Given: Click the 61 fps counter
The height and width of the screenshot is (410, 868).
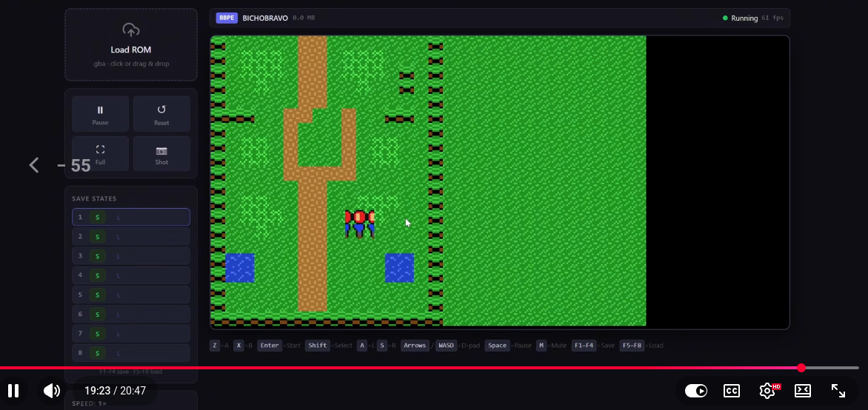Looking at the screenshot, I should [772, 19].
